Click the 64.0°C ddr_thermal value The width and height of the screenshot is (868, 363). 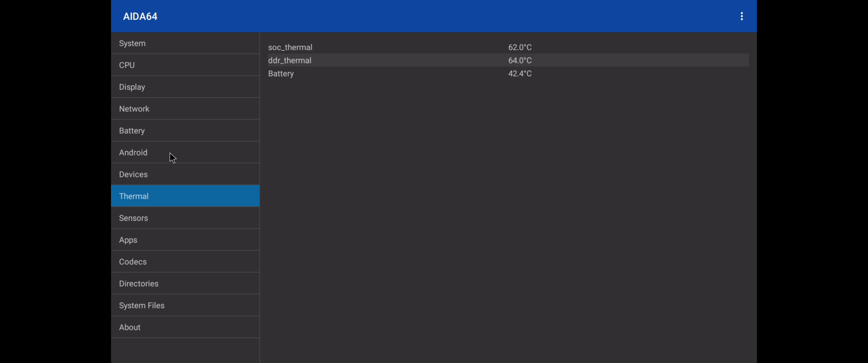tap(520, 60)
